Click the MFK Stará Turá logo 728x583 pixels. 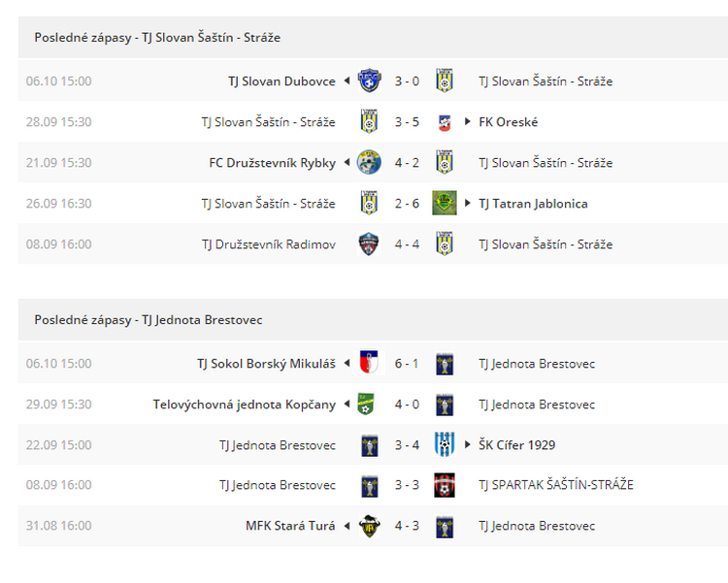point(370,526)
